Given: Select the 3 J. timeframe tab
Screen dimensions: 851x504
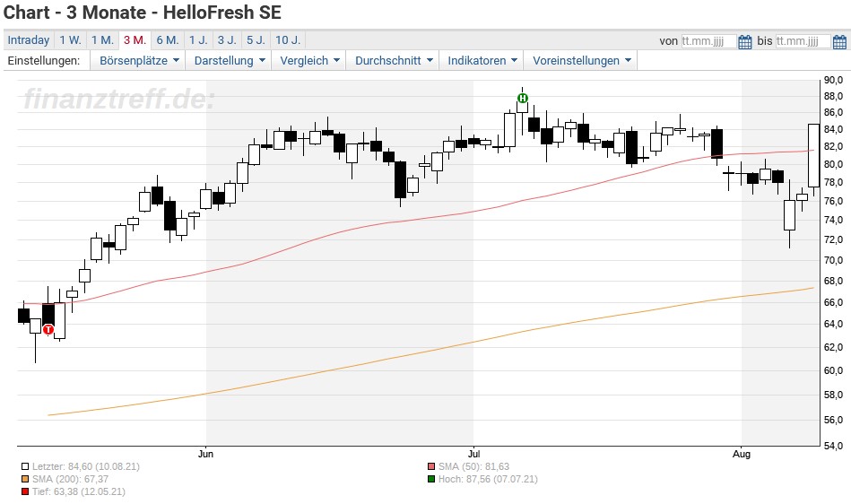Looking at the screenshot, I should 227,40.
